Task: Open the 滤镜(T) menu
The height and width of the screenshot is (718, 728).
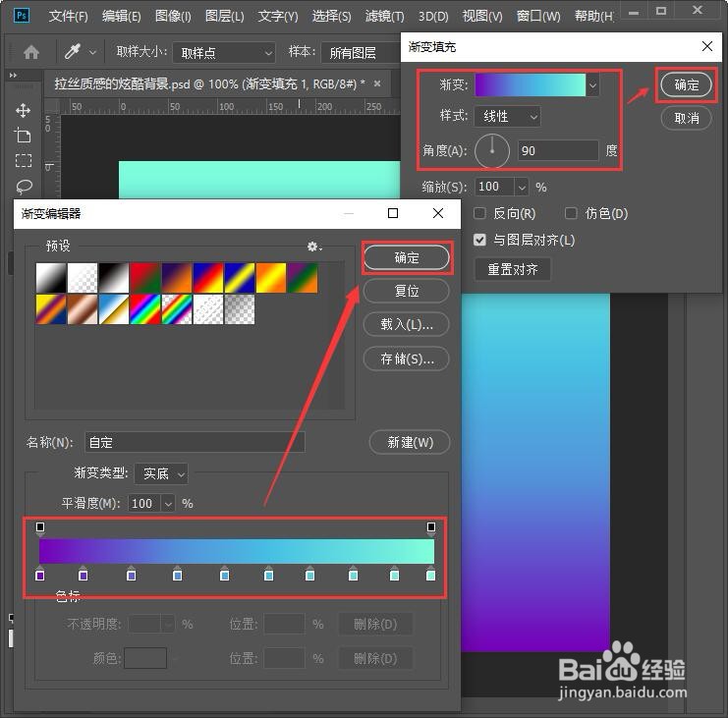Action: point(384,17)
